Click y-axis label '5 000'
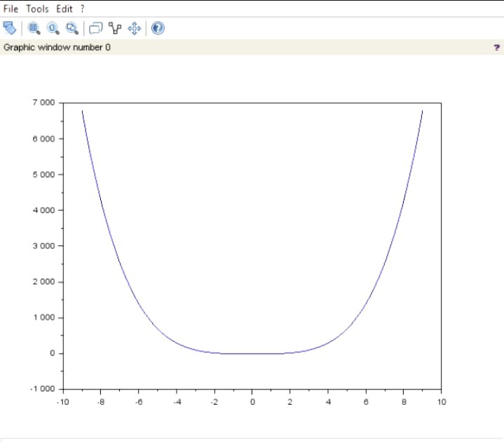 43,175
